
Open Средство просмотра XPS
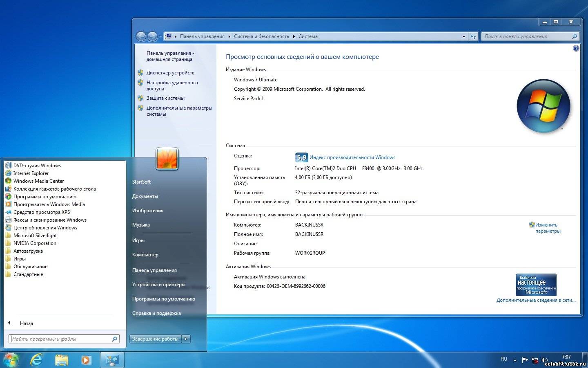37,212
